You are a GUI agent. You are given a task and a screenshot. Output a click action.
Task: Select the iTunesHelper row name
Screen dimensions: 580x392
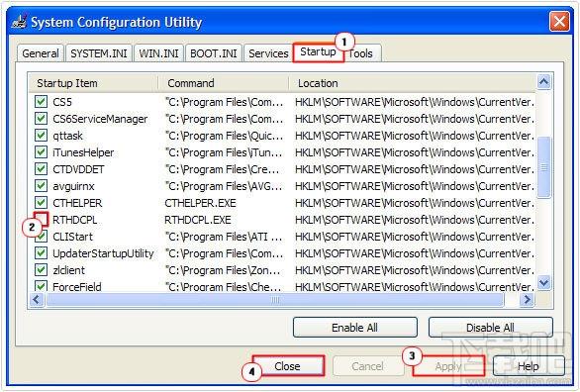click(83, 152)
